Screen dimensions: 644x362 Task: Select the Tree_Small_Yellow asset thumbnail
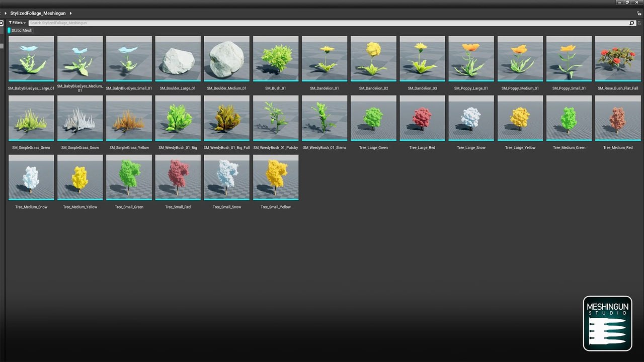coord(276,177)
